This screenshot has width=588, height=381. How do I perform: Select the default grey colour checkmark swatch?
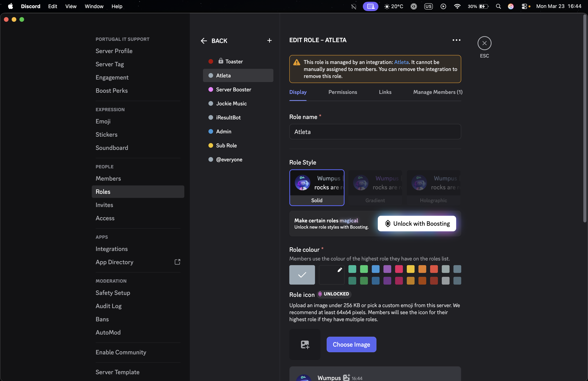[302, 275]
